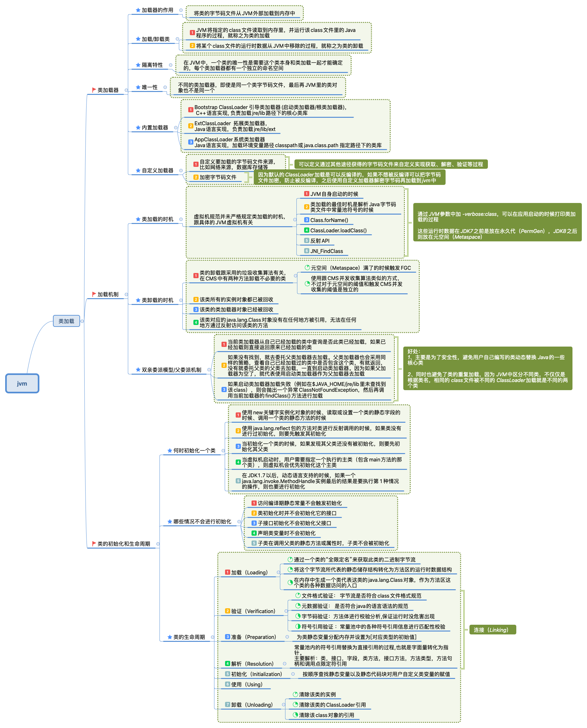Click the red flag beside 类的初始化和生命周期
The image size is (587, 728).
pyautogui.click(x=94, y=543)
